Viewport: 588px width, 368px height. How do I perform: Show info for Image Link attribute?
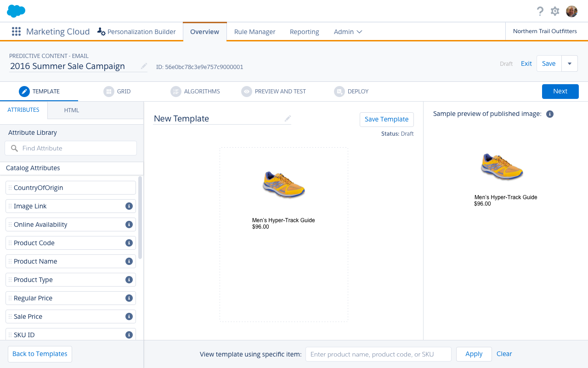(129, 206)
